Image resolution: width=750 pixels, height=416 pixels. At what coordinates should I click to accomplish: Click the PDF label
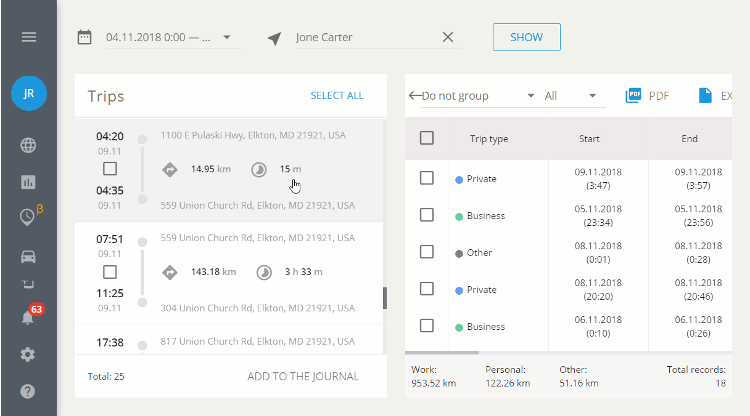pyautogui.click(x=659, y=96)
